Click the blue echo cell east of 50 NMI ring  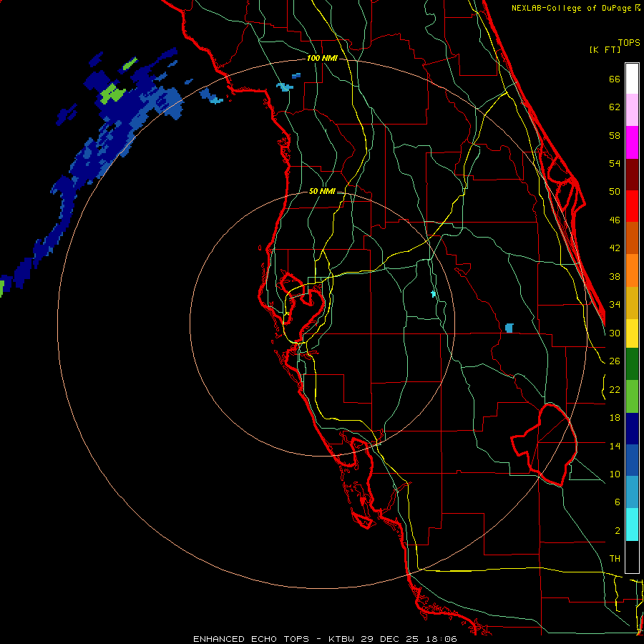point(509,328)
